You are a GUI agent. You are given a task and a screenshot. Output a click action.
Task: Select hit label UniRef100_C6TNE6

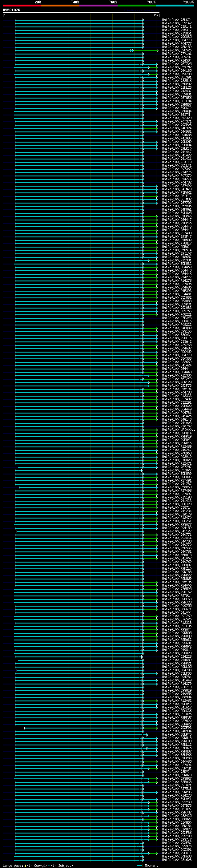pos(176,98)
